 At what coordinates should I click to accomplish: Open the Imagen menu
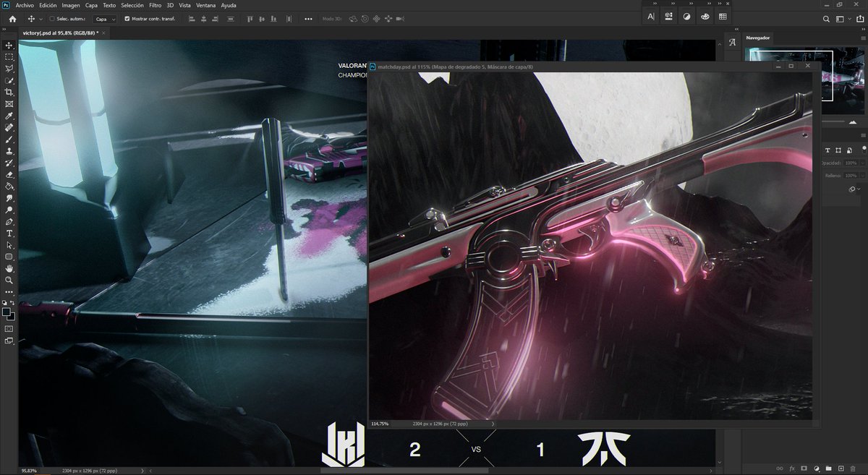pyautogui.click(x=71, y=5)
